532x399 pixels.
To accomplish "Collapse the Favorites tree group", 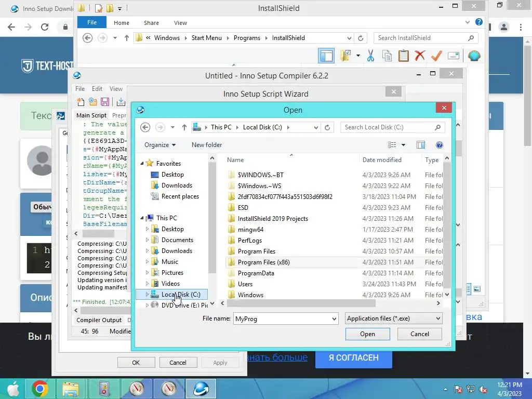I will coord(142,163).
